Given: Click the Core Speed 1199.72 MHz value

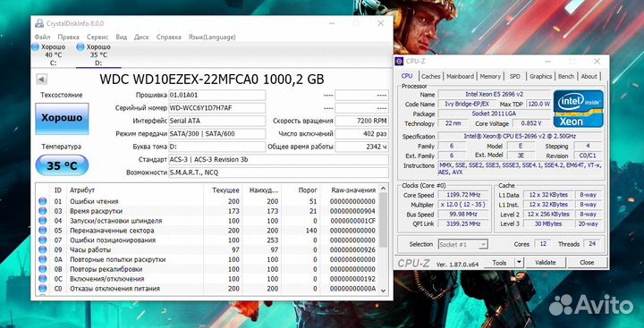Looking at the screenshot, I should point(464,195).
